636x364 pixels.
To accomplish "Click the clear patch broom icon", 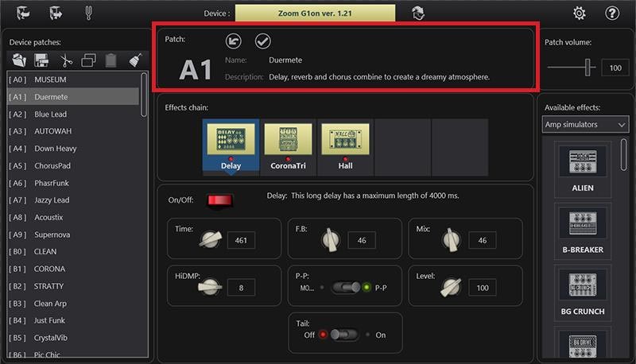I will (134, 60).
